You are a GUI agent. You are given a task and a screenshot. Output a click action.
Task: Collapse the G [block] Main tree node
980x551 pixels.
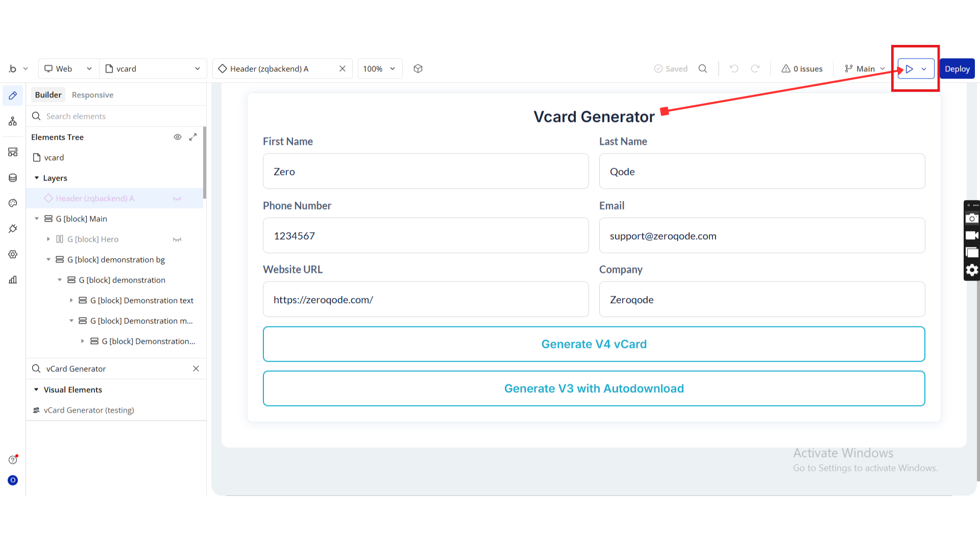[37, 219]
